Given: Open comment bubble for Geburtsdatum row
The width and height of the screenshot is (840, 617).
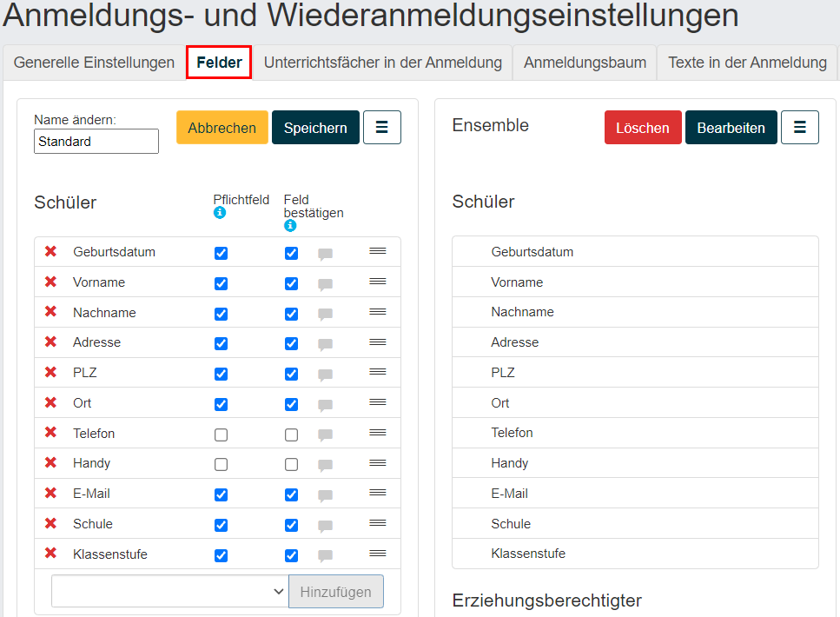Looking at the screenshot, I should click(x=325, y=254).
